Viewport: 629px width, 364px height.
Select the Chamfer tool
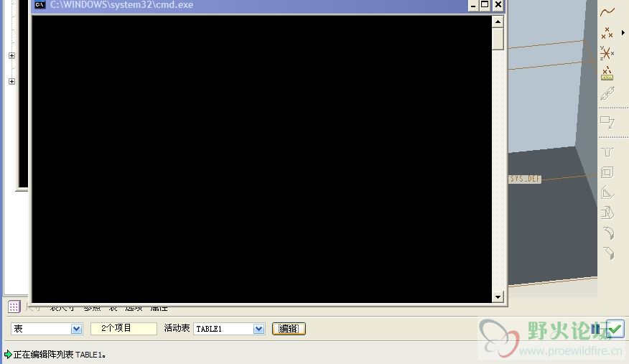coord(609,253)
